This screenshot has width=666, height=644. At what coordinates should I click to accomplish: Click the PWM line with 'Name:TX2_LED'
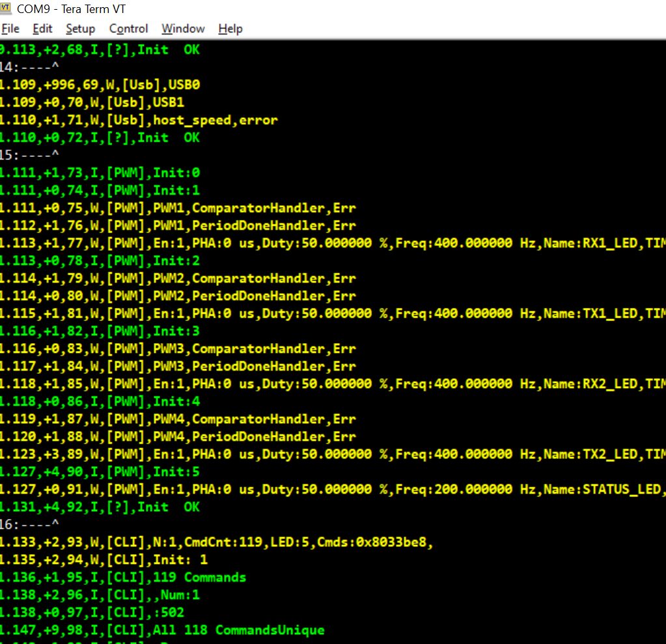tap(333, 454)
